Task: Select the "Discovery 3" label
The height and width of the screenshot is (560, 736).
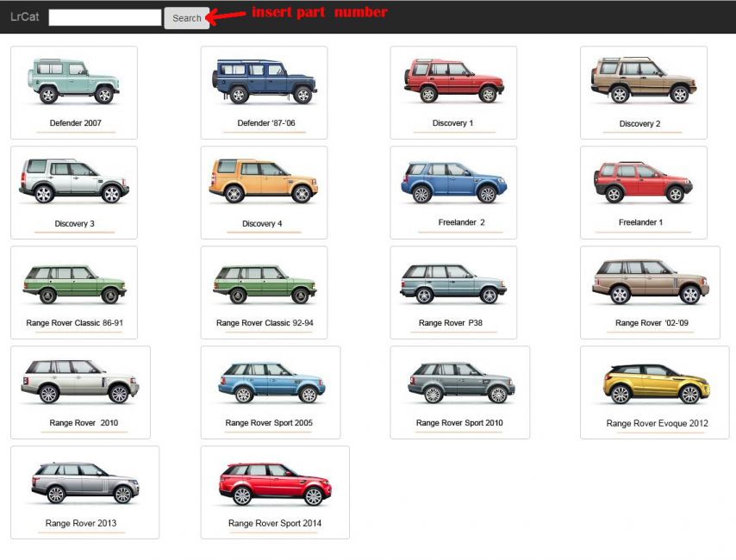Action: tap(74, 223)
